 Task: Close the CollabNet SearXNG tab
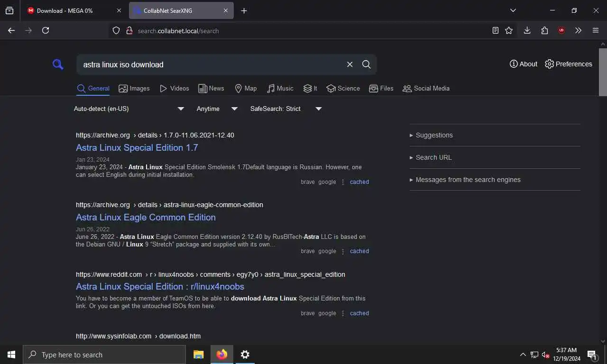(x=226, y=10)
